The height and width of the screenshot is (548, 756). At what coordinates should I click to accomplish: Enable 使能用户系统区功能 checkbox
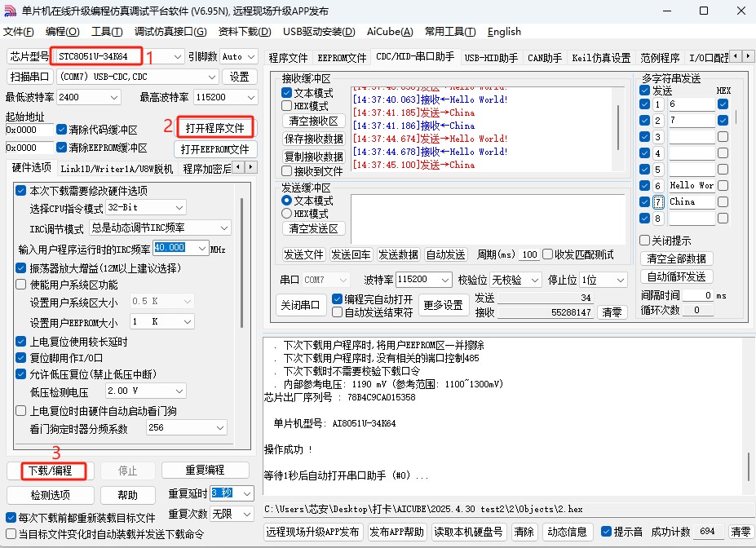point(20,285)
